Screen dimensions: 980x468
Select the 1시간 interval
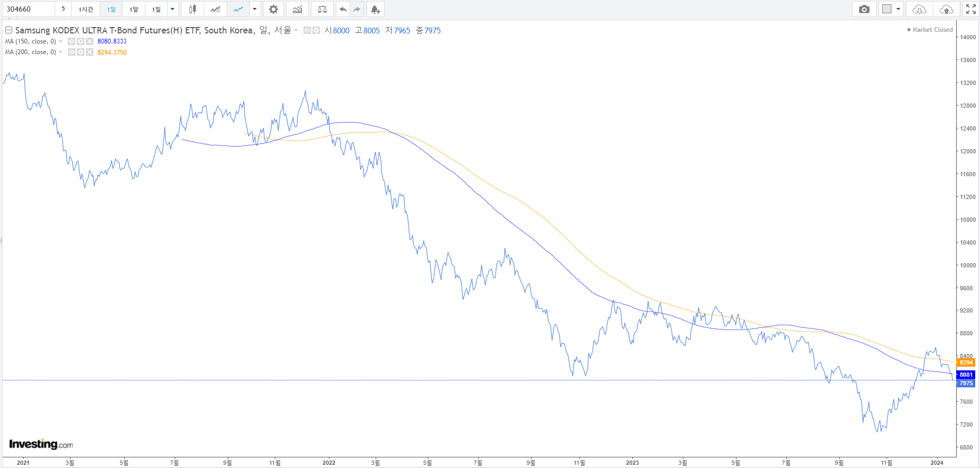pyautogui.click(x=85, y=9)
